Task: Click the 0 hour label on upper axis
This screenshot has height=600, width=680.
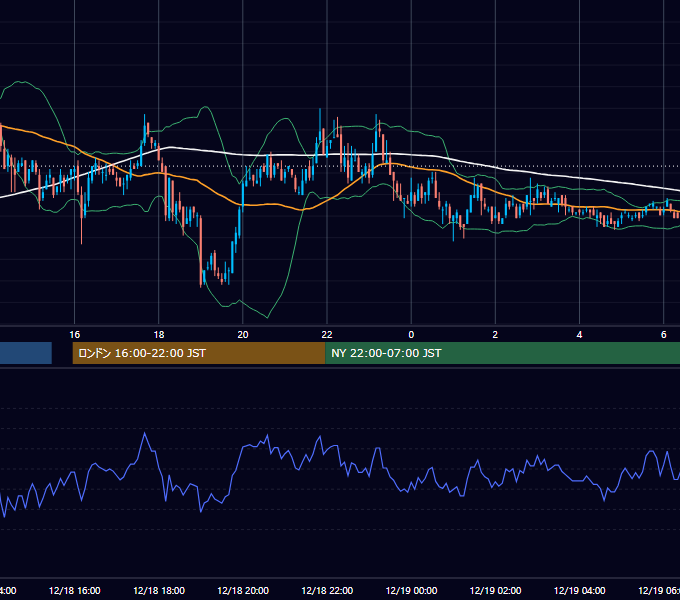Action: click(411, 334)
